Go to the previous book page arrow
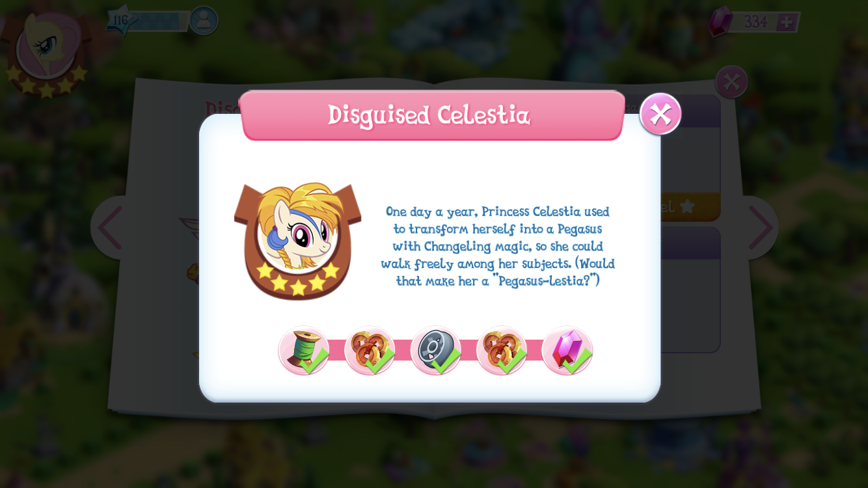 [109, 228]
